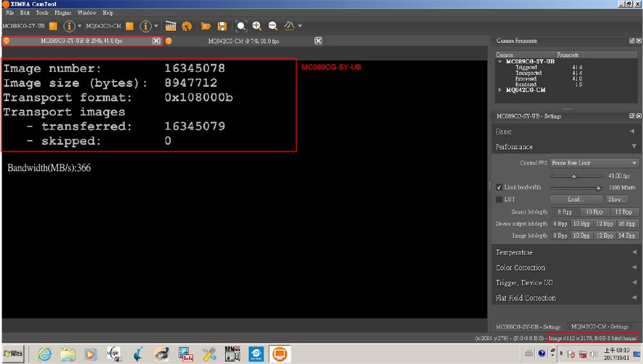Open an image file using the folder icon
Viewport: 643px width, 364px height.
point(206,26)
